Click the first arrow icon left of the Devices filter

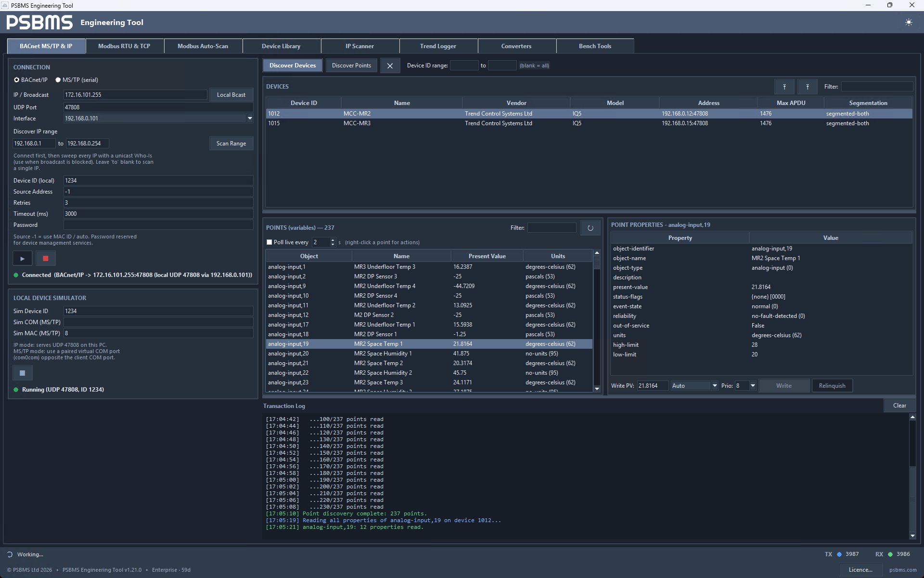[784, 87]
